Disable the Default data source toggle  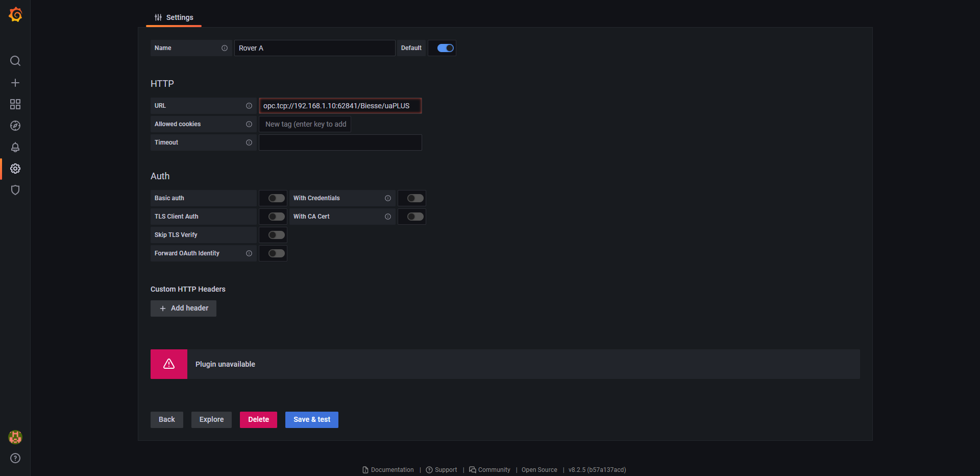[442, 47]
